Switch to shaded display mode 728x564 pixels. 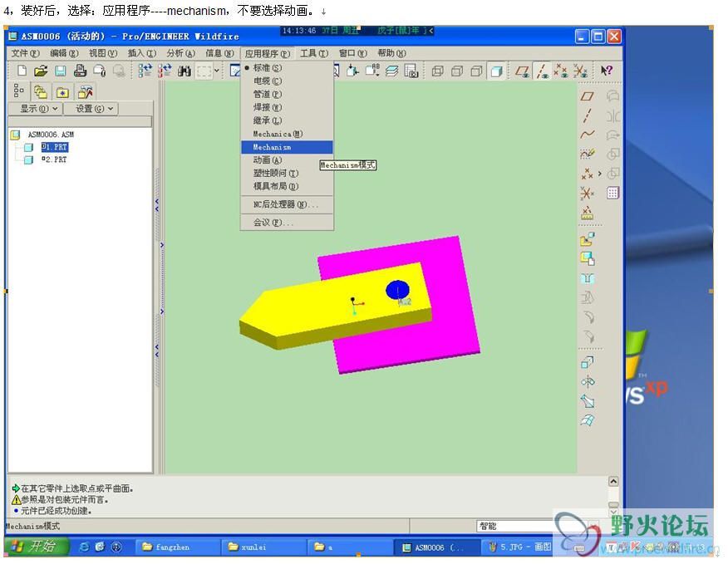point(496,71)
